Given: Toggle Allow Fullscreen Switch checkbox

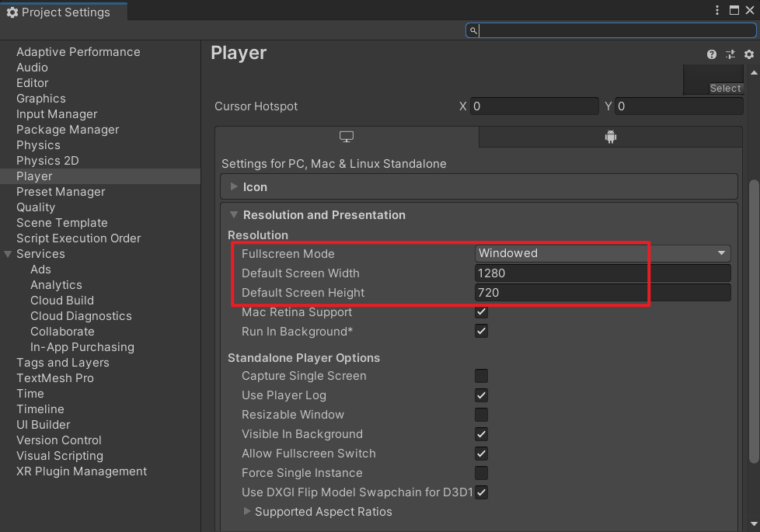Looking at the screenshot, I should pos(481,454).
